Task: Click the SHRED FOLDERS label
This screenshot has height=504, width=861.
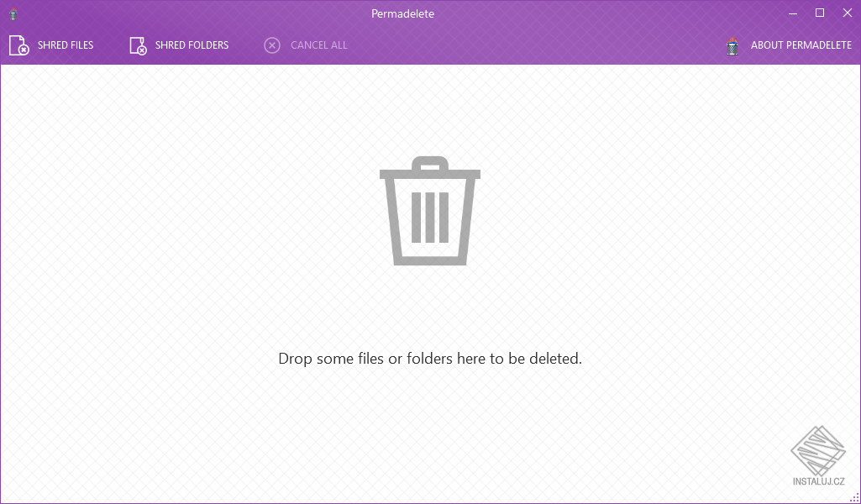Action: pyautogui.click(x=192, y=45)
